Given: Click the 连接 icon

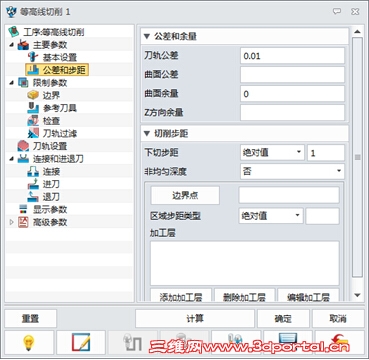Looking at the screenshot, I should pyautogui.click(x=33, y=171).
